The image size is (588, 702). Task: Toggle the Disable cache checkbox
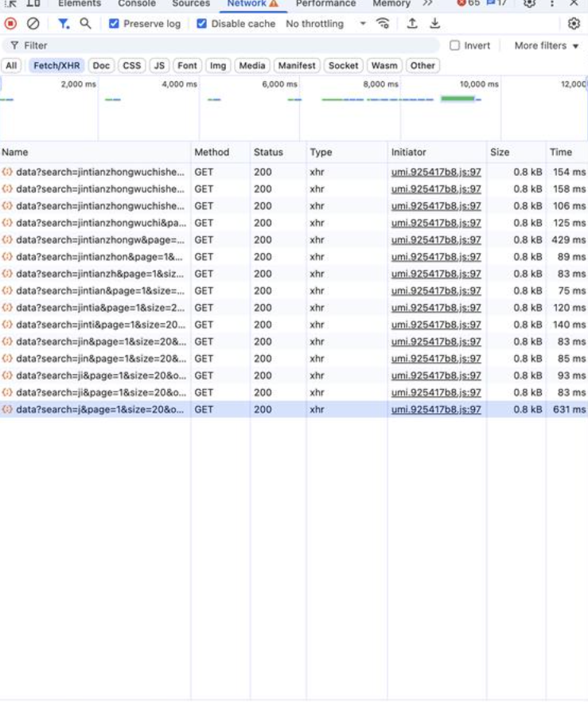[202, 24]
